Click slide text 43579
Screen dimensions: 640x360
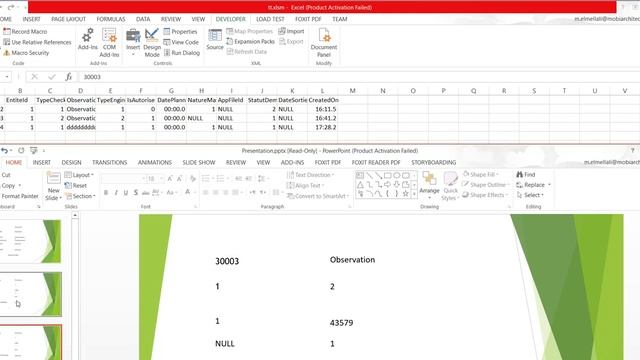(341, 323)
